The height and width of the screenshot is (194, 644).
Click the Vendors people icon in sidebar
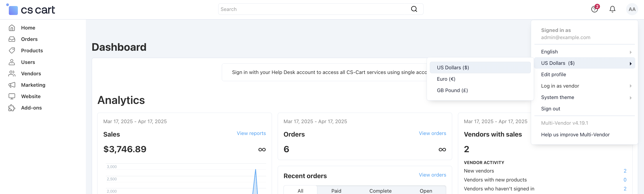click(x=12, y=74)
